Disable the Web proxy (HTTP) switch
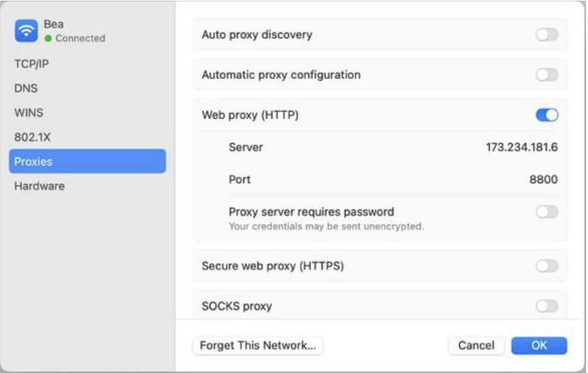This screenshot has height=373, width=588. 547,115
